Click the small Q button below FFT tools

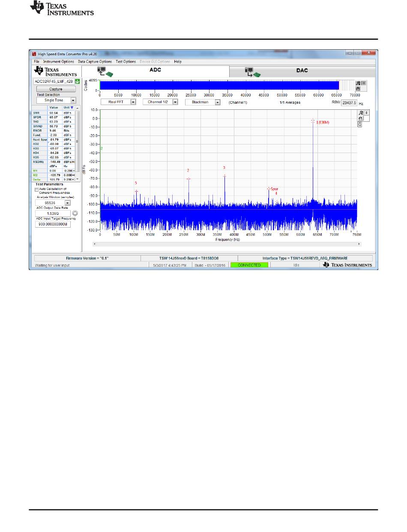360,124
